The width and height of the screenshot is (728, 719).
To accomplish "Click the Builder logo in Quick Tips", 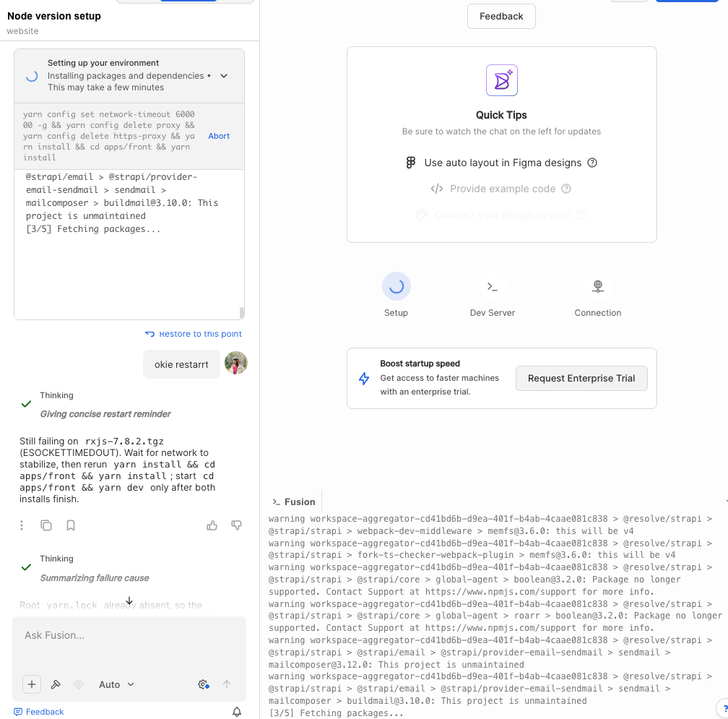I will [x=501, y=80].
